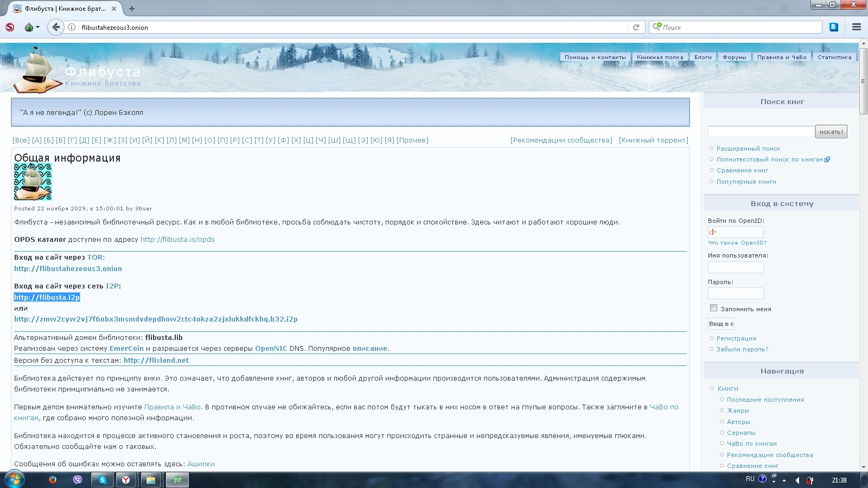868x488 pixels.
Task: Switch the RU keyboard language indicator
Action: point(750,479)
